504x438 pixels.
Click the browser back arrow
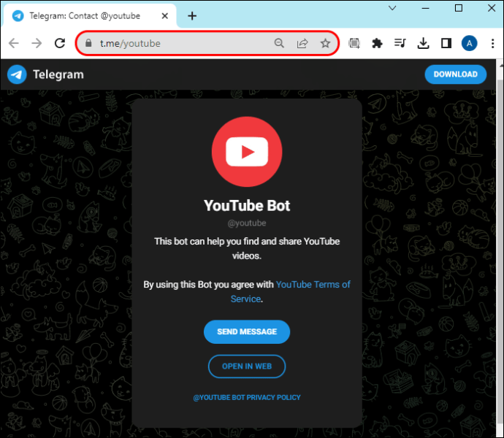point(14,44)
